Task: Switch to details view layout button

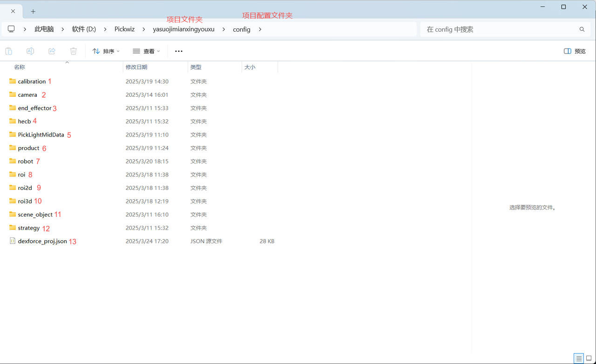Action: pyautogui.click(x=579, y=358)
